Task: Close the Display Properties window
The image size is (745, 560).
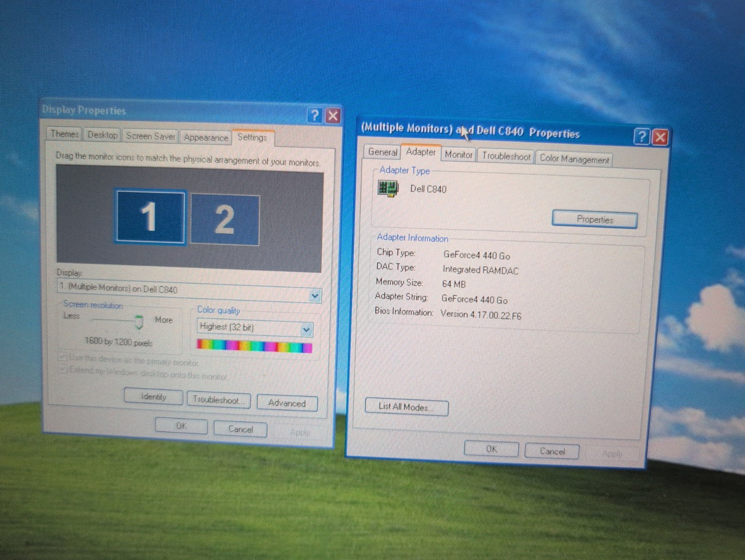Action: pyautogui.click(x=333, y=116)
